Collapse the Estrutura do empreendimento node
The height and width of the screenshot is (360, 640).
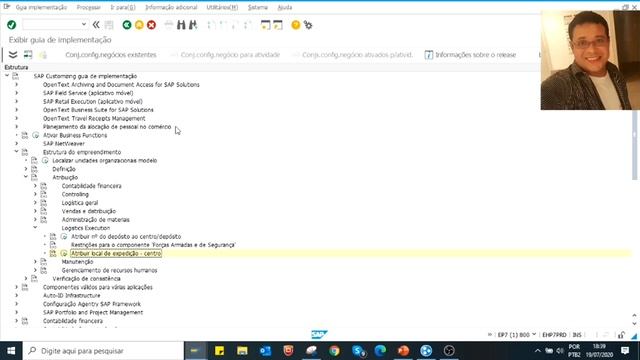click(17, 152)
